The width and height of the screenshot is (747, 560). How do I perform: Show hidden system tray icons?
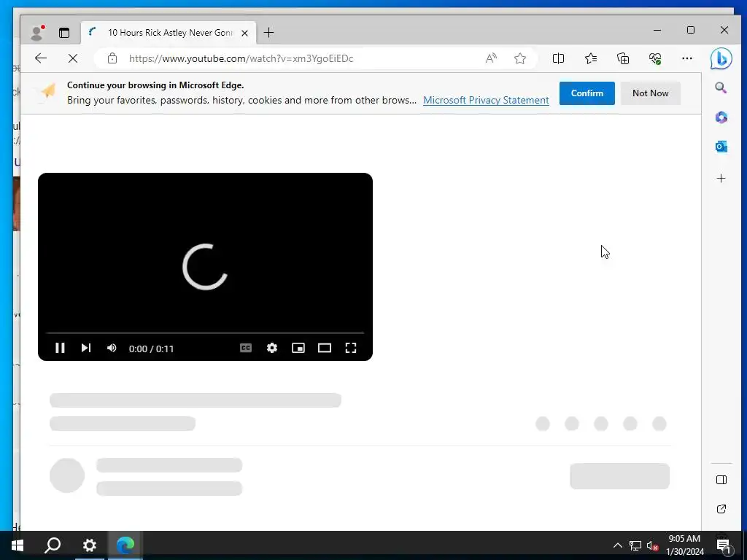tap(617, 545)
